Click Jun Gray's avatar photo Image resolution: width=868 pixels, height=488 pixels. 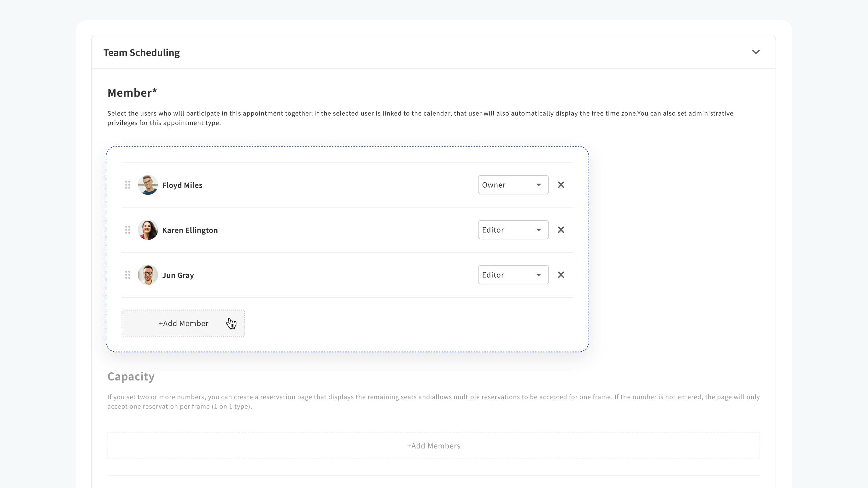148,275
